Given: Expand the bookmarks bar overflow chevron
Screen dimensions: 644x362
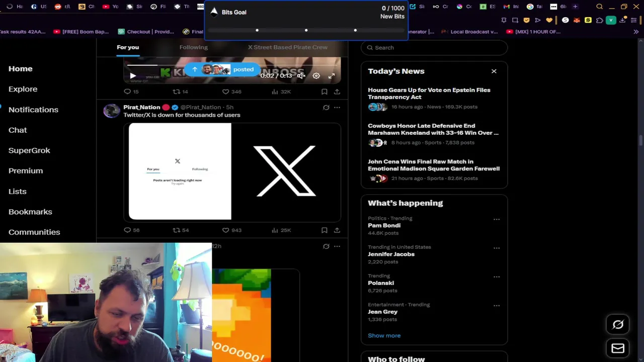Looking at the screenshot, I should click(x=636, y=32).
